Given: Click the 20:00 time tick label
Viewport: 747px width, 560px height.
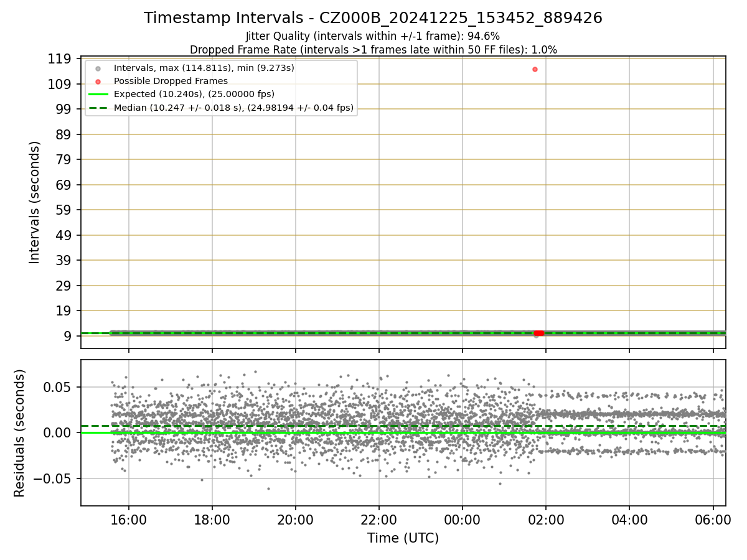Looking at the screenshot, I should pos(296,520).
